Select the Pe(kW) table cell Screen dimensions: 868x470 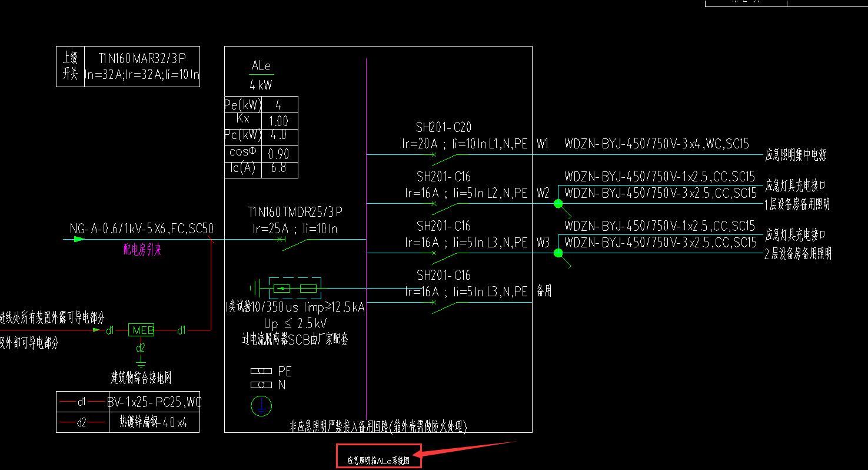(242, 105)
